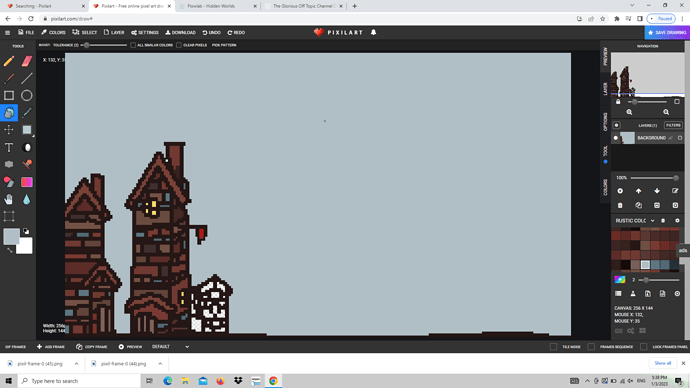The width and height of the screenshot is (690, 388).
Task: Swap primary and secondary colors
Action: click(x=10, y=250)
